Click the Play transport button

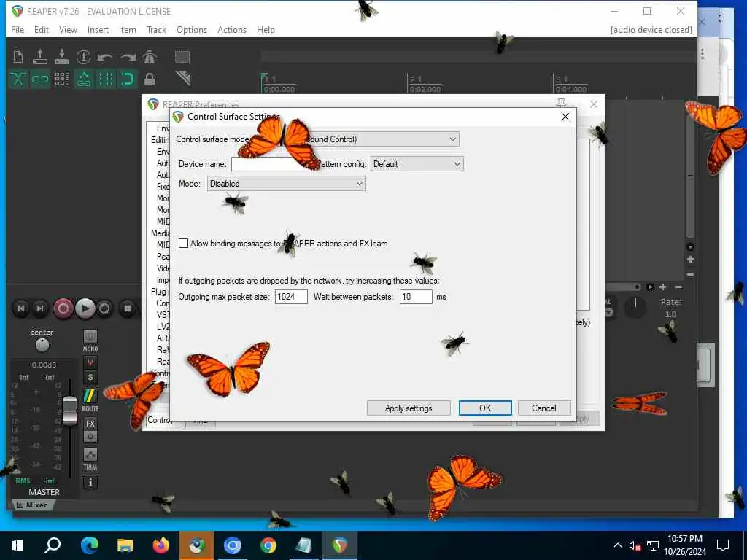tap(85, 308)
